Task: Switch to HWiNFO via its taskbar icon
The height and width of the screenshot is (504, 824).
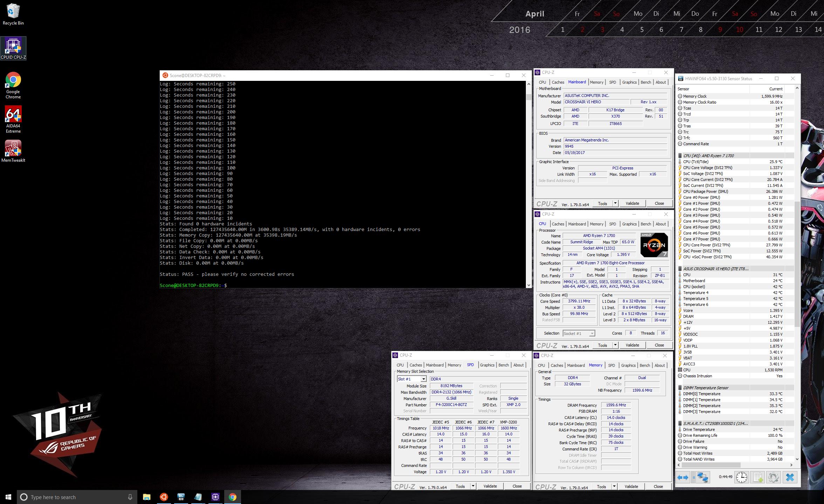Action: click(181, 497)
